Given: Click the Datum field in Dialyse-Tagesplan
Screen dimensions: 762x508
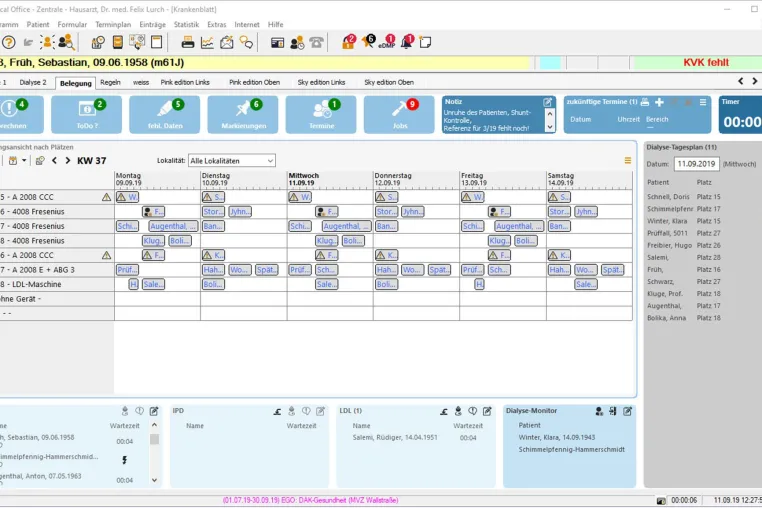Looking at the screenshot, I should pos(696,164).
